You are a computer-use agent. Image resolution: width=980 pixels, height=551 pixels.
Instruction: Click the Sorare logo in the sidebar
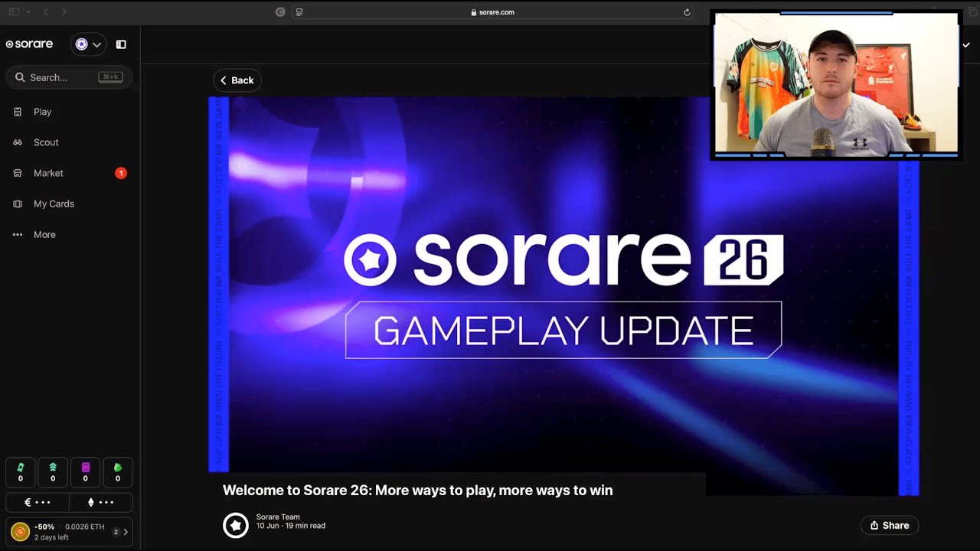[x=29, y=44]
